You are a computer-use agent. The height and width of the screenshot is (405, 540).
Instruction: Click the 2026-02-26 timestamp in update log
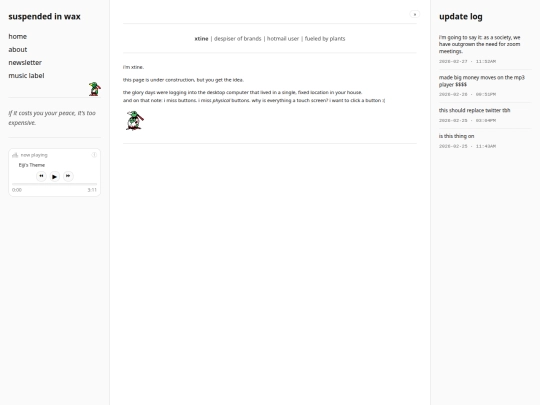pyautogui.click(x=467, y=94)
